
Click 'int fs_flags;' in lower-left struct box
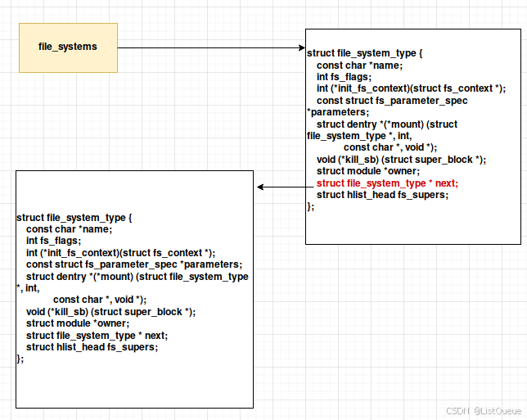pyautogui.click(x=53, y=241)
